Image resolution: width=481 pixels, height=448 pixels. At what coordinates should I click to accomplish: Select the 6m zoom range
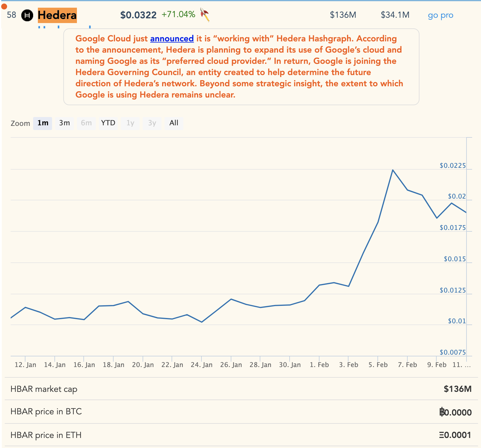coord(86,123)
